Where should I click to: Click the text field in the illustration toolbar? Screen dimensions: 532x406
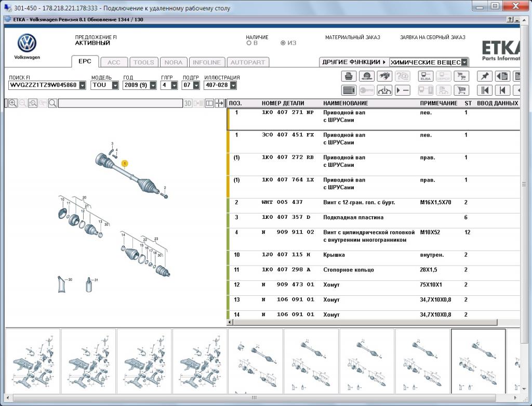(121, 103)
